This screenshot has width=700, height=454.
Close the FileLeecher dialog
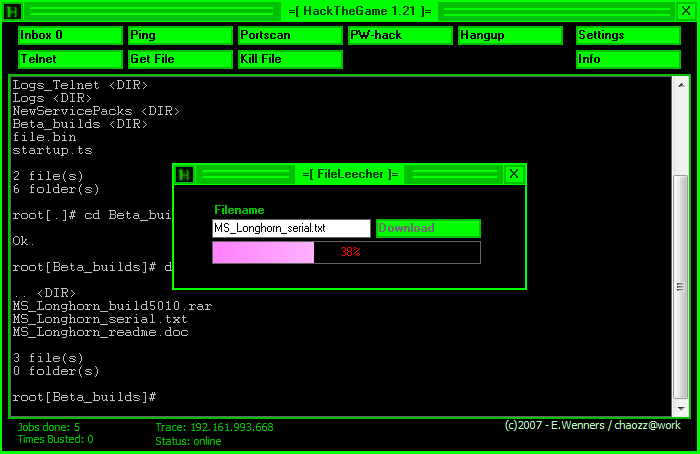point(514,174)
